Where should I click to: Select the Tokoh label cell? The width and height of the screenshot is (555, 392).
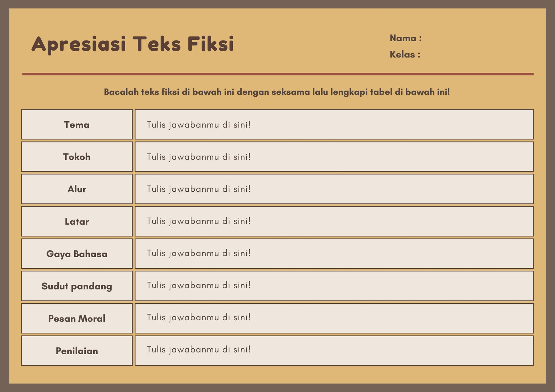click(77, 157)
